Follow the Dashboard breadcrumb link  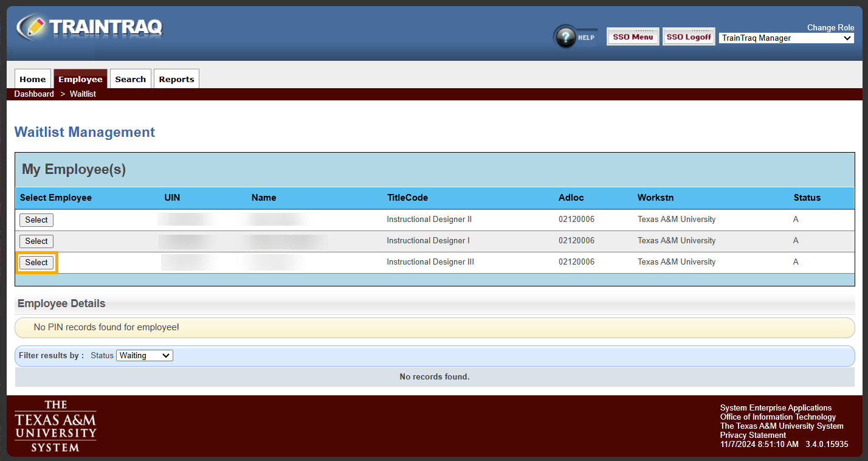[x=34, y=94]
